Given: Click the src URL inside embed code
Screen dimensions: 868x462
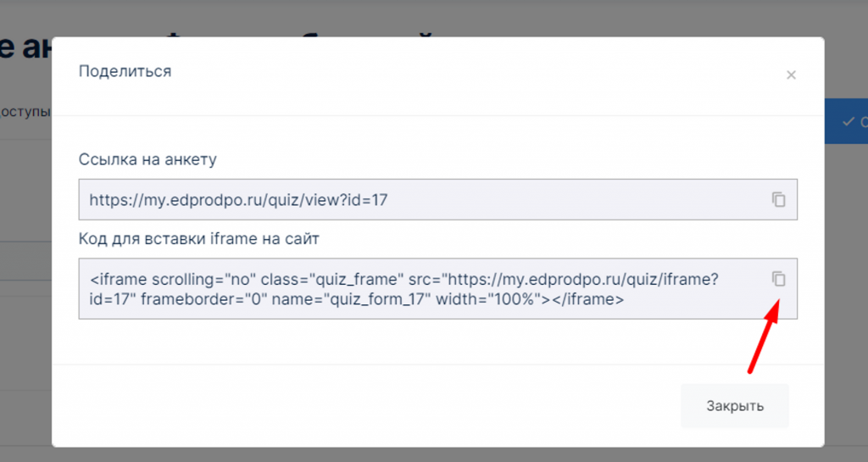Looking at the screenshot, I should click(580, 280).
